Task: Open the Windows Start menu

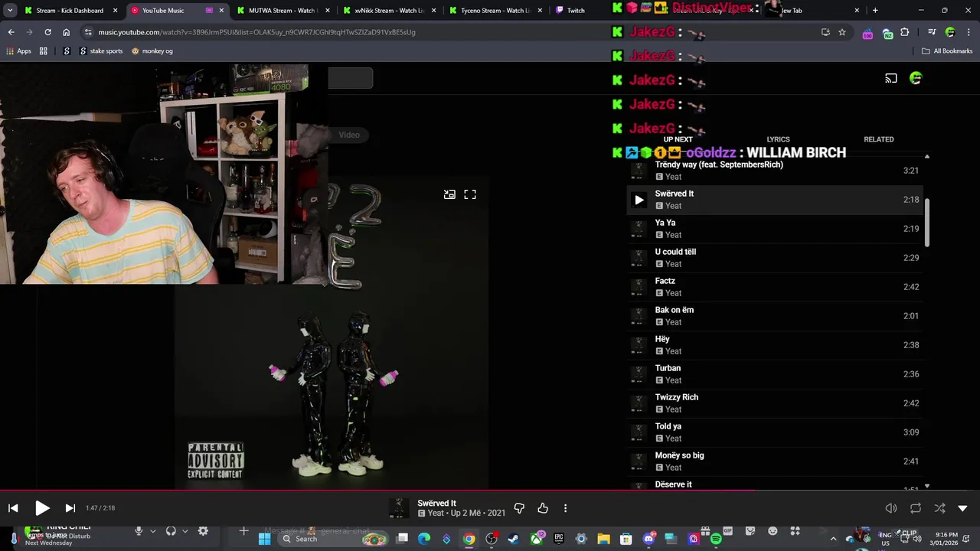Action: coord(264,539)
